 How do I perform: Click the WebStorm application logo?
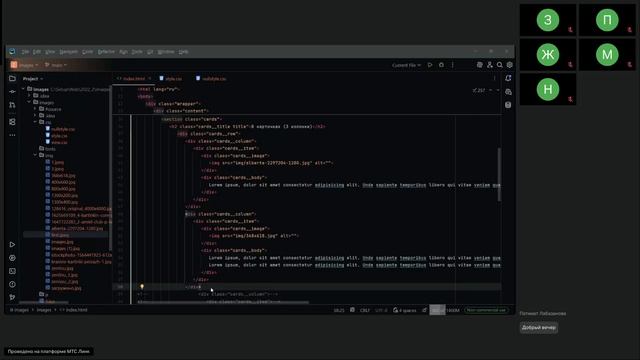pos(12,51)
